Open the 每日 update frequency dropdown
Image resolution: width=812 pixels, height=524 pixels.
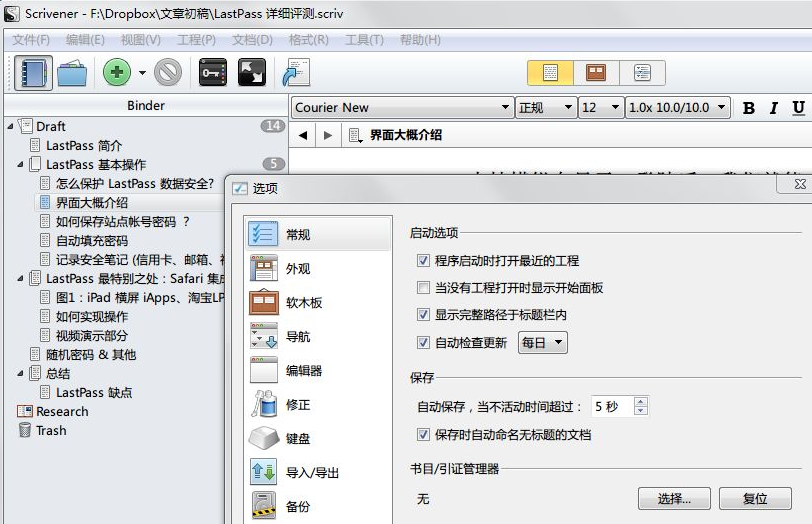pos(543,342)
